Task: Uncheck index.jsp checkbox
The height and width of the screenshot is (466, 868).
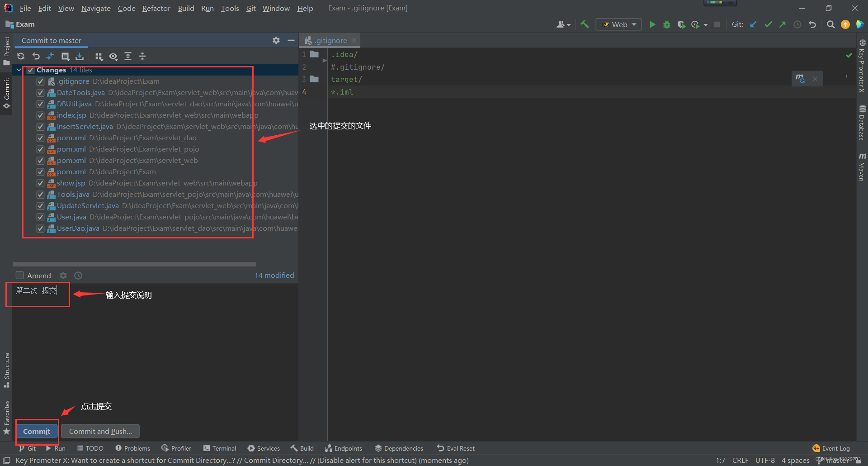Action: 40,115
